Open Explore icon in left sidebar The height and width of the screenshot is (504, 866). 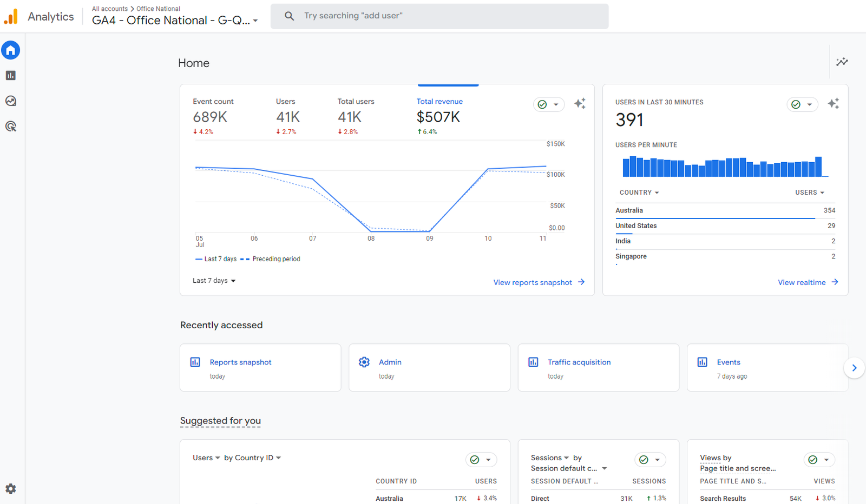[x=11, y=101]
